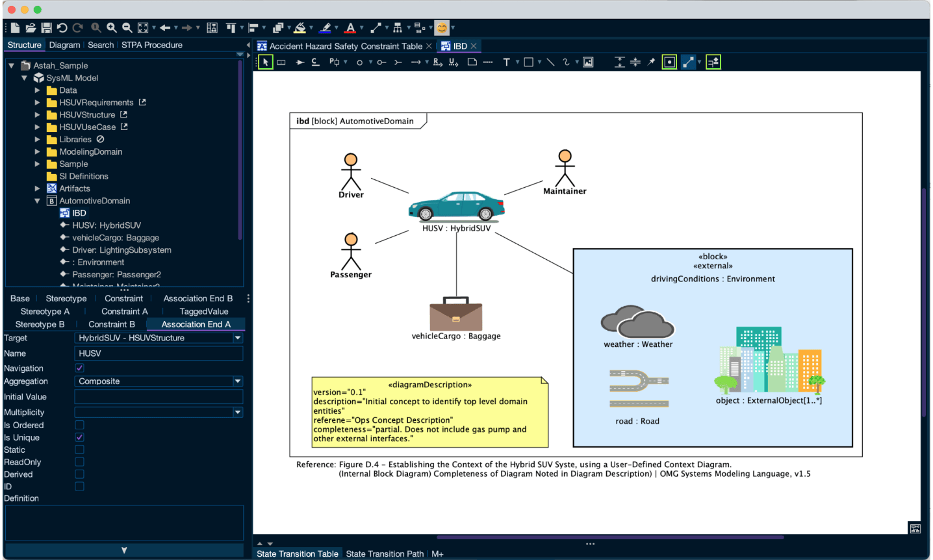Select the Image insertion tool
Viewport: 933px width, 560px height.
tap(587, 61)
